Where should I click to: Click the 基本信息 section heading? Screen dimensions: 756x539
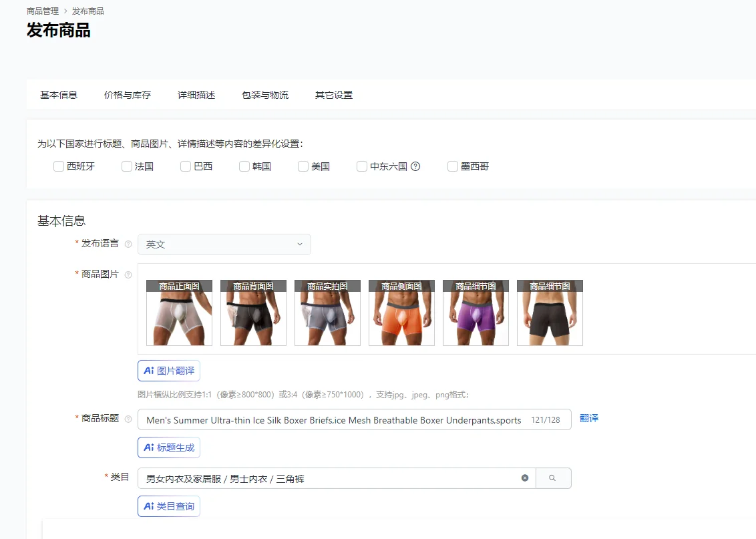click(61, 221)
